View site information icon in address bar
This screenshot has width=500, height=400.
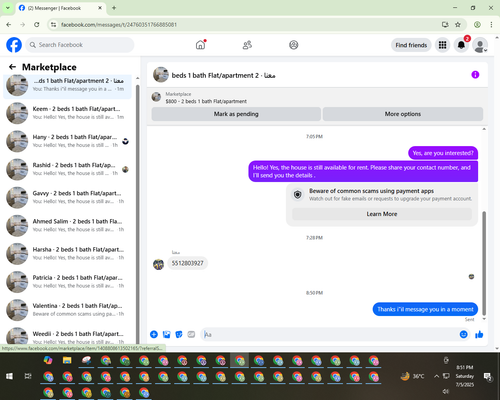point(53,25)
